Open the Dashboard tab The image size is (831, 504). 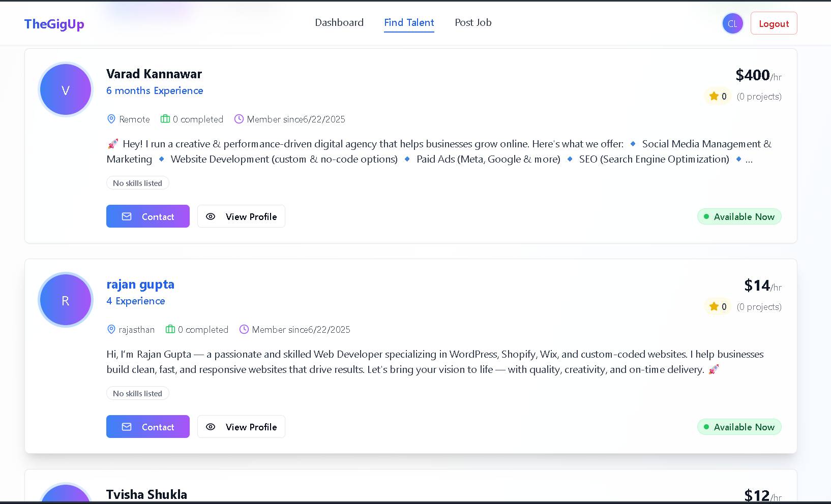click(339, 23)
